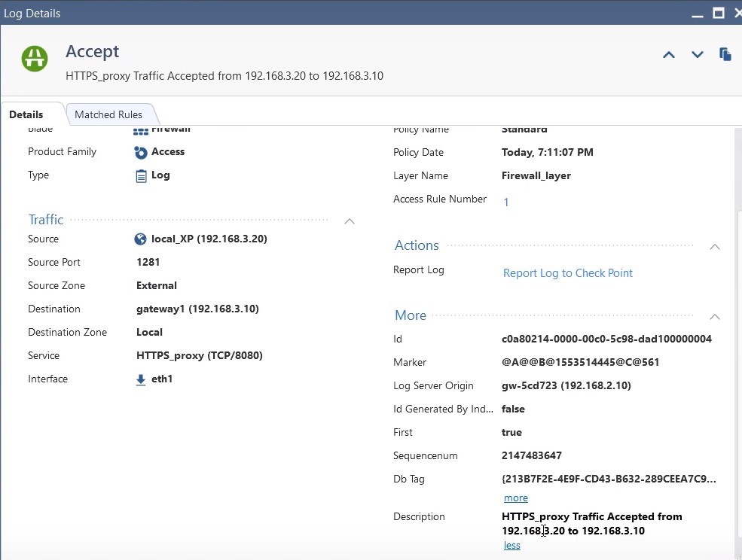The height and width of the screenshot is (560, 742).
Task: Open Report Log to Check Point link
Action: (x=567, y=273)
